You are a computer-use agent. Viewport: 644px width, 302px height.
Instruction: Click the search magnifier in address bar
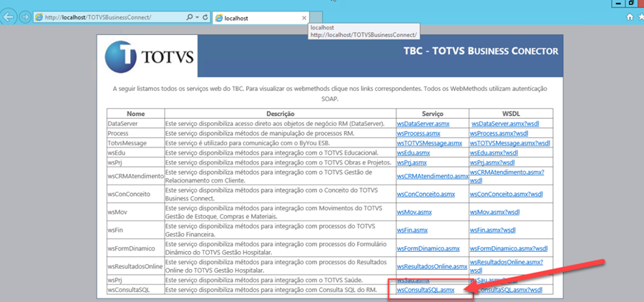point(190,18)
